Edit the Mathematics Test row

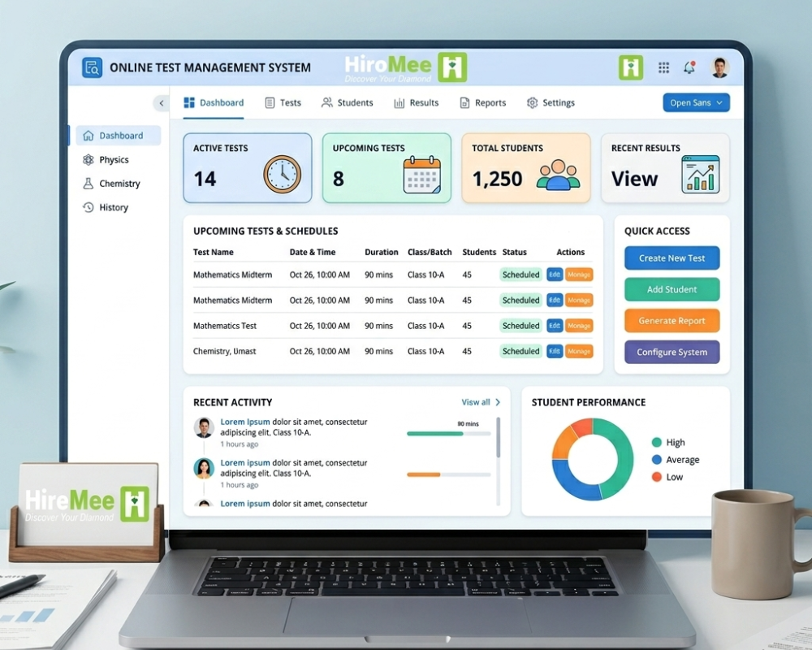click(555, 326)
